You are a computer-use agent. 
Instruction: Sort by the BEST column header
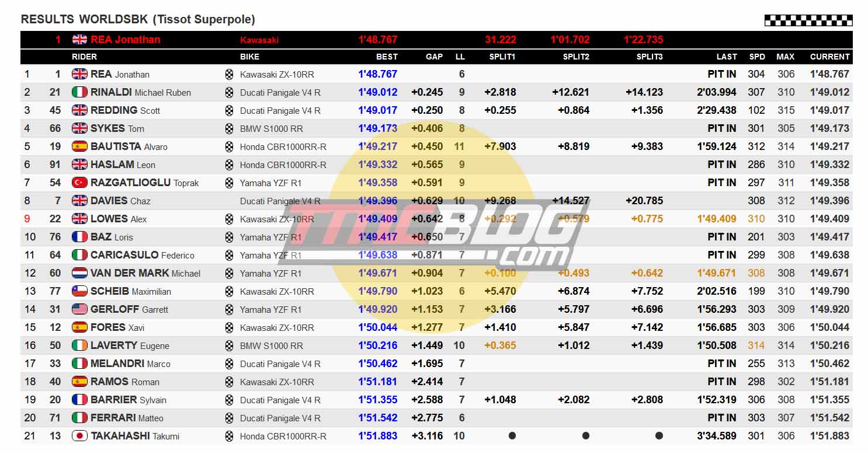[x=387, y=57]
